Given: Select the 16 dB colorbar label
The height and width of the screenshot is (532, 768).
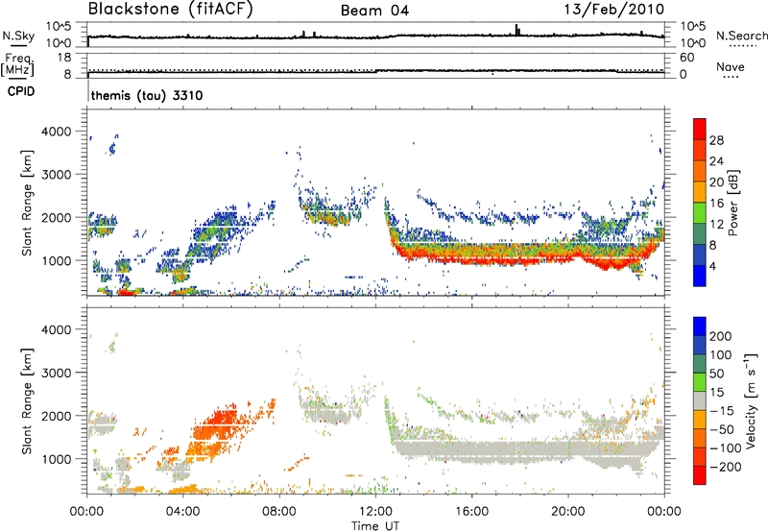Looking at the screenshot, I should (x=716, y=204).
